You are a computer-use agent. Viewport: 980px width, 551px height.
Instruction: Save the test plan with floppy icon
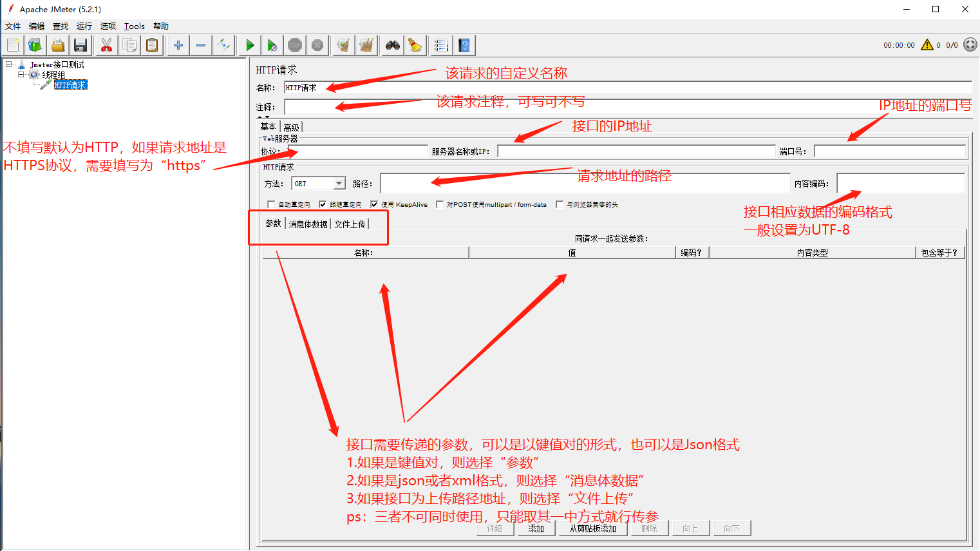(x=80, y=45)
